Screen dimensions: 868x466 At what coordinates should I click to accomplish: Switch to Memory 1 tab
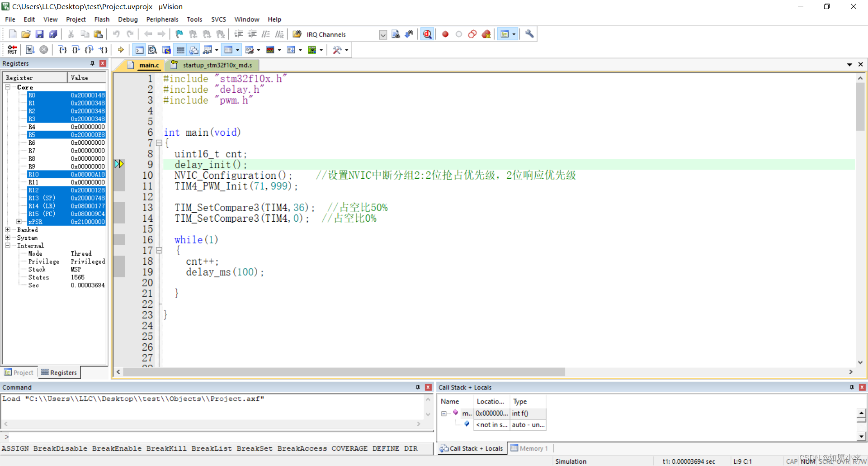(x=529, y=448)
